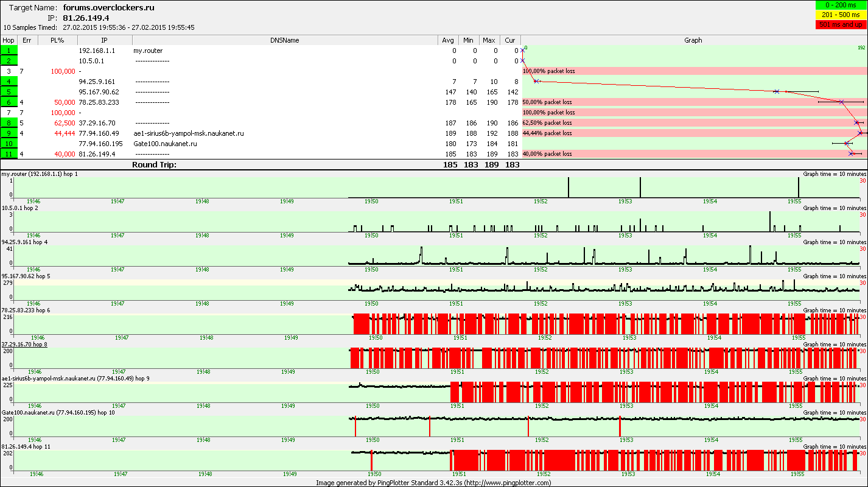868x487 pixels.
Task: Select the green hop 6 indicator
Action: pos(9,102)
